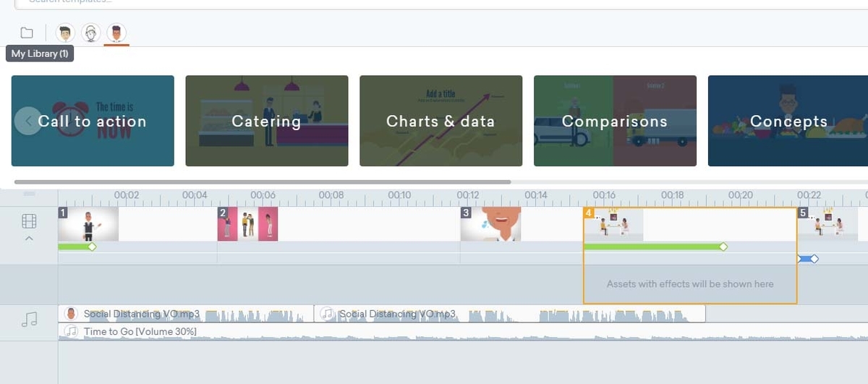Click the 00:06 mark on the timeline ruler
The image size is (868, 384).
(x=263, y=195)
